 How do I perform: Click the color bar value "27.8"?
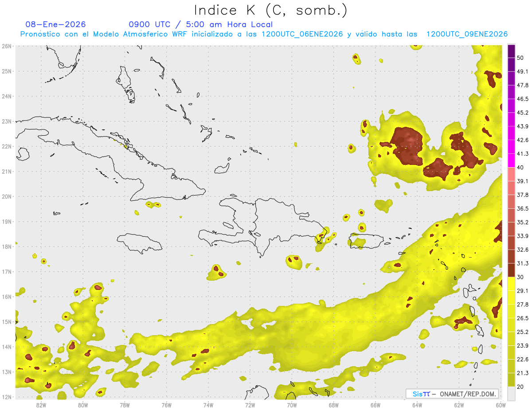click(x=522, y=305)
